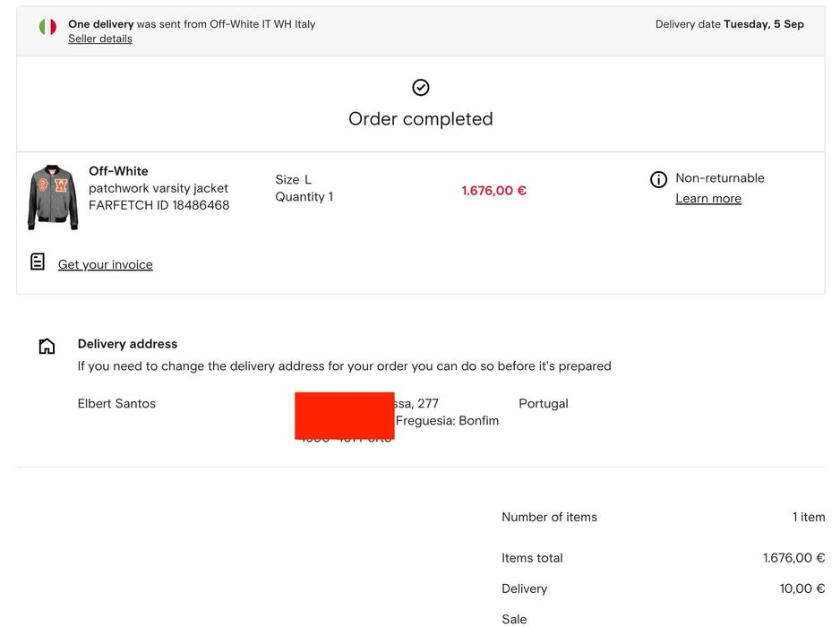Image resolution: width=840 pixels, height=627 pixels.
Task: Open the Get your invoice link
Action: click(106, 265)
